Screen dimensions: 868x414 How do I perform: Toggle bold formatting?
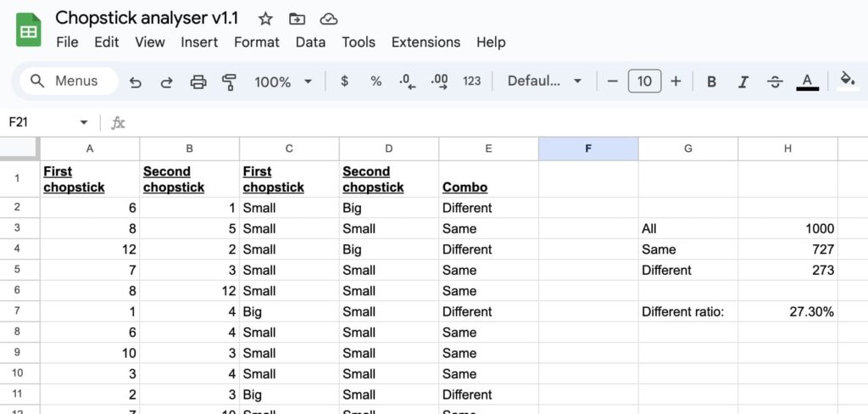[x=711, y=82]
